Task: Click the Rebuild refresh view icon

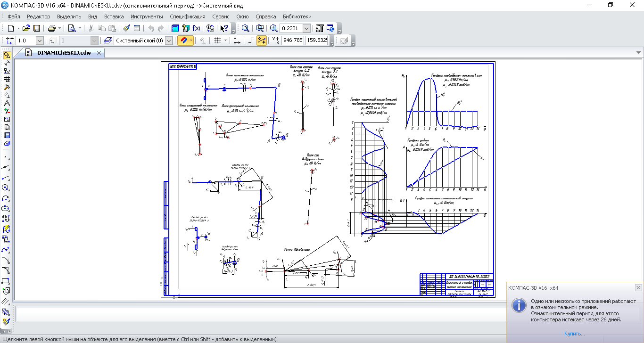Action: coord(330,28)
